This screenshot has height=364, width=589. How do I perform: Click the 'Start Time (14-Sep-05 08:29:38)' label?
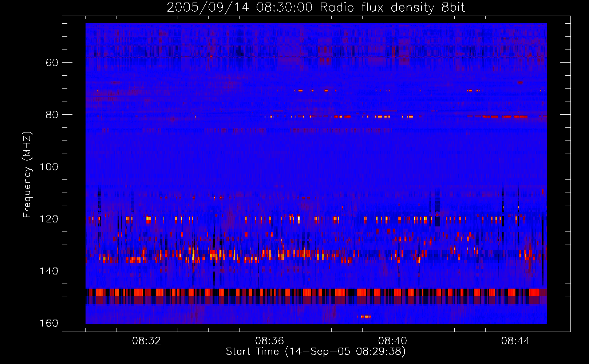pyautogui.click(x=316, y=352)
